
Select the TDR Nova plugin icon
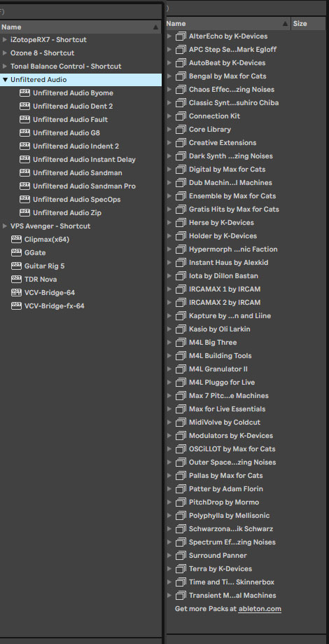click(x=16, y=280)
